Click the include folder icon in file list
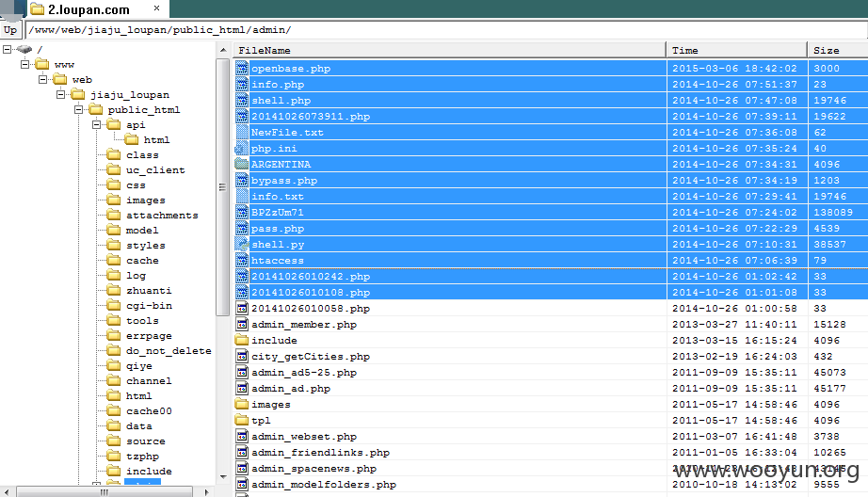This screenshot has width=868, height=497. (242, 340)
